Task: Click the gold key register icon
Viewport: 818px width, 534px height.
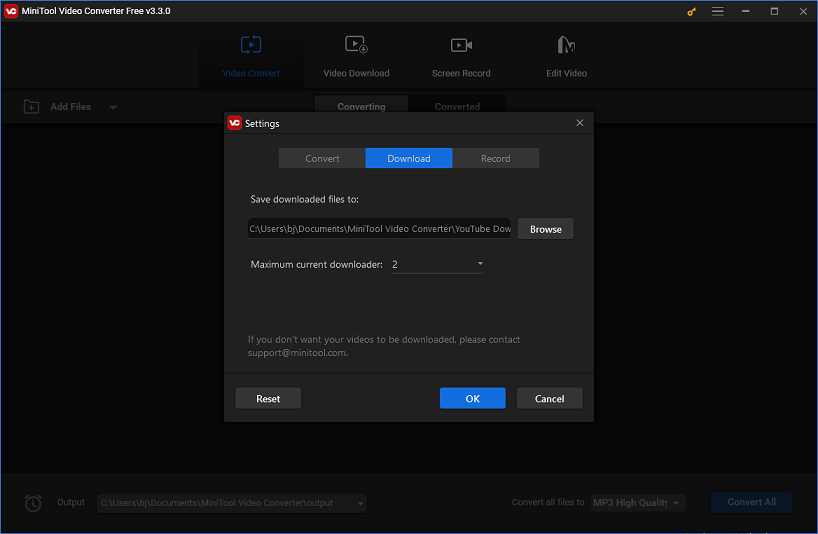Action: click(691, 11)
